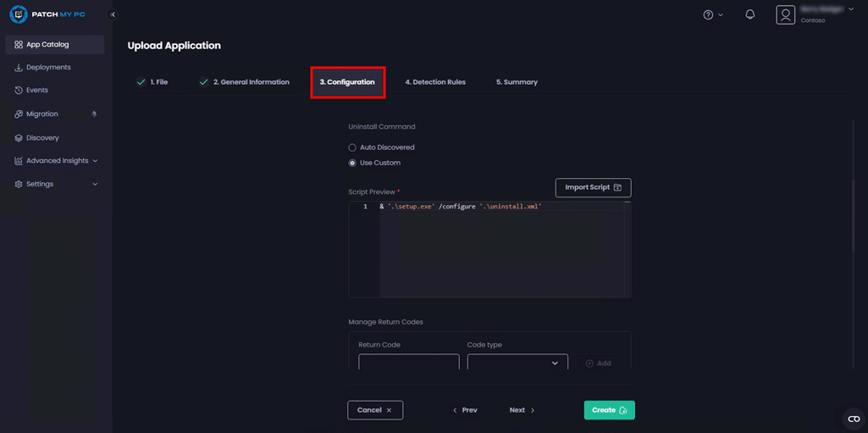This screenshot has height=433, width=868.
Task: Click the user profile avatar icon
Action: 786,15
